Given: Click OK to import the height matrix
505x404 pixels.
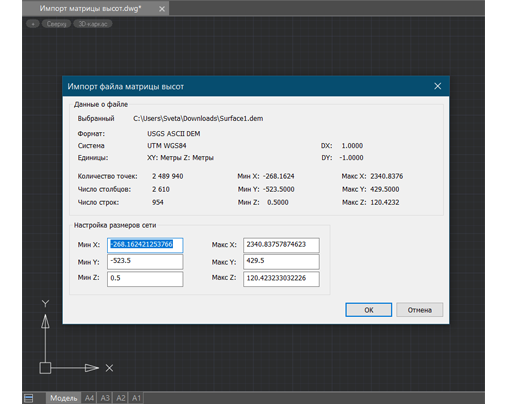Looking at the screenshot, I should point(368,310).
